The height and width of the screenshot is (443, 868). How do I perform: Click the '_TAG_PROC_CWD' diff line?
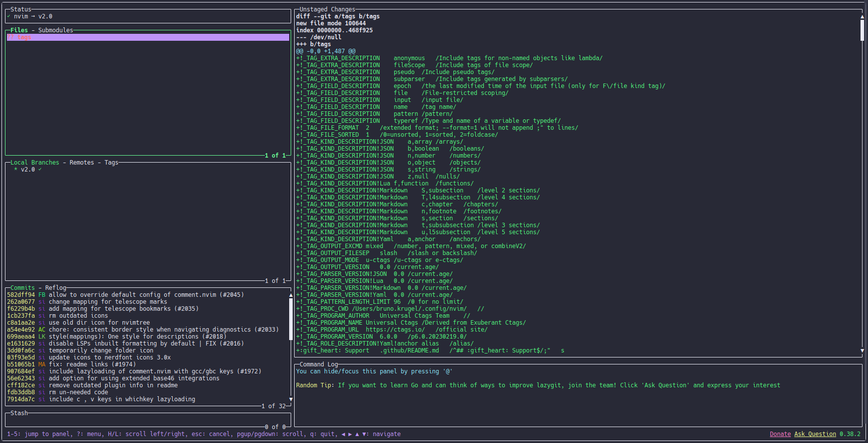390,309
